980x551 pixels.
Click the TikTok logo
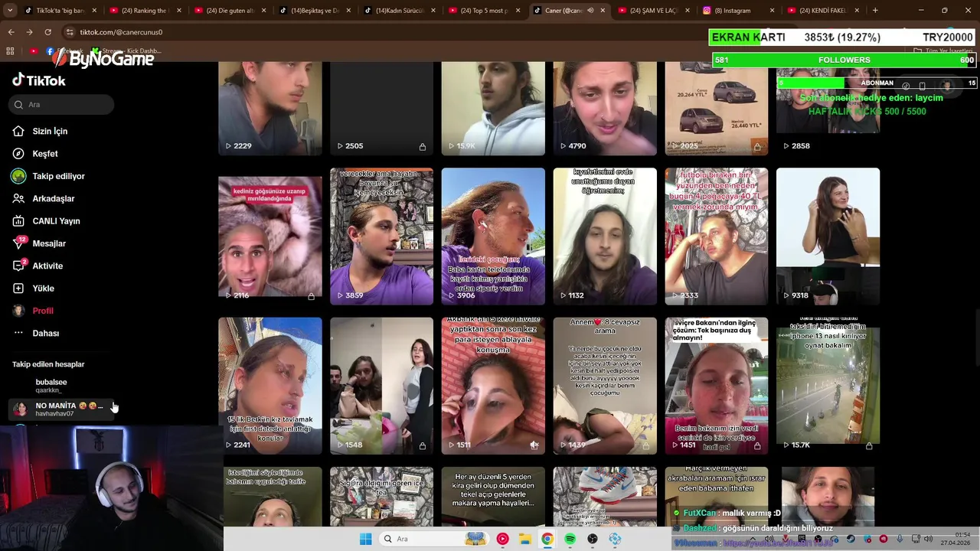pyautogui.click(x=39, y=80)
